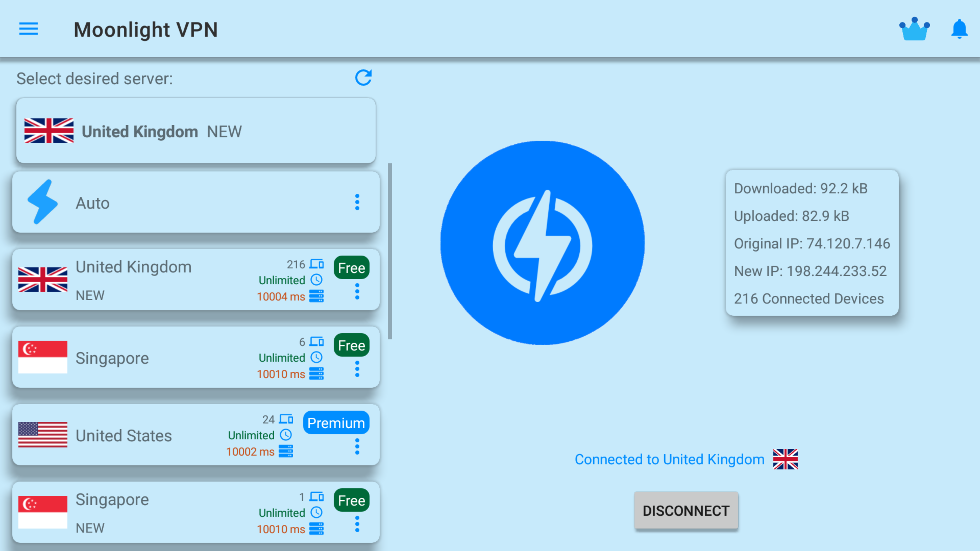Image resolution: width=980 pixels, height=551 pixels.
Task: Click UK flag in selected server card
Action: pos(49,131)
